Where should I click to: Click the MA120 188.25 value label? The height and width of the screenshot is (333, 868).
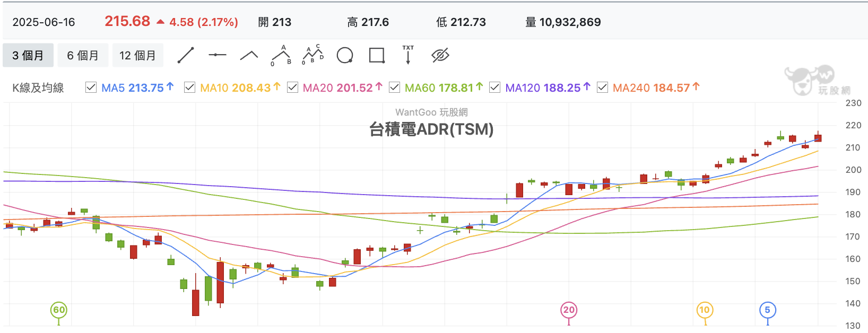tap(548, 87)
